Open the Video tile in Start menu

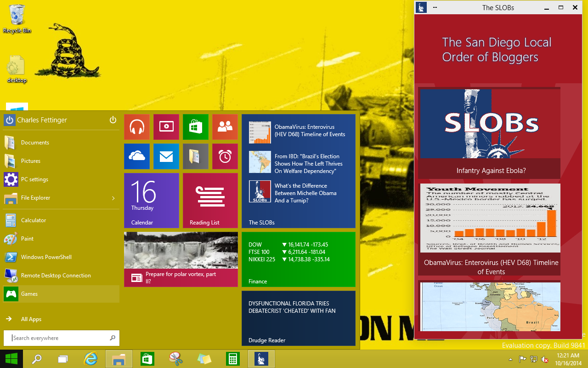pos(166,127)
